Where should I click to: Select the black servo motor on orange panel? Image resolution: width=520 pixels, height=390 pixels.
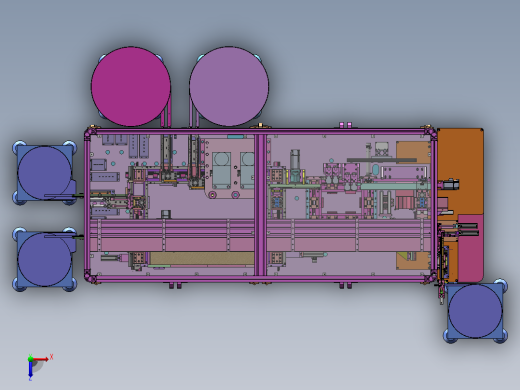(x=451, y=184)
